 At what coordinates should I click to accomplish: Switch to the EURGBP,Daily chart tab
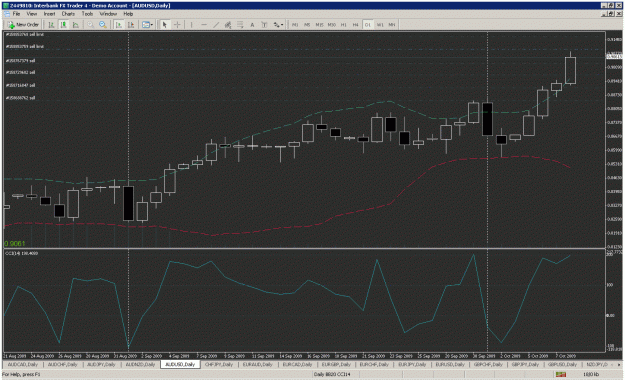tap(336, 364)
